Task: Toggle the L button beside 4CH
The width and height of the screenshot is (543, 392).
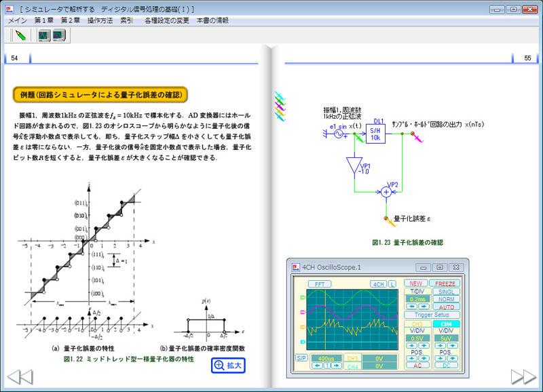Action: pyautogui.click(x=392, y=284)
